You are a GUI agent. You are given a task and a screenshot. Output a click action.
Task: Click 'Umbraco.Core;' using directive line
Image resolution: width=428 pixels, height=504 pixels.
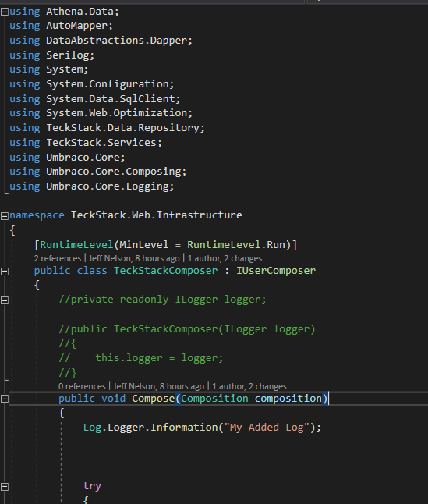point(67,158)
